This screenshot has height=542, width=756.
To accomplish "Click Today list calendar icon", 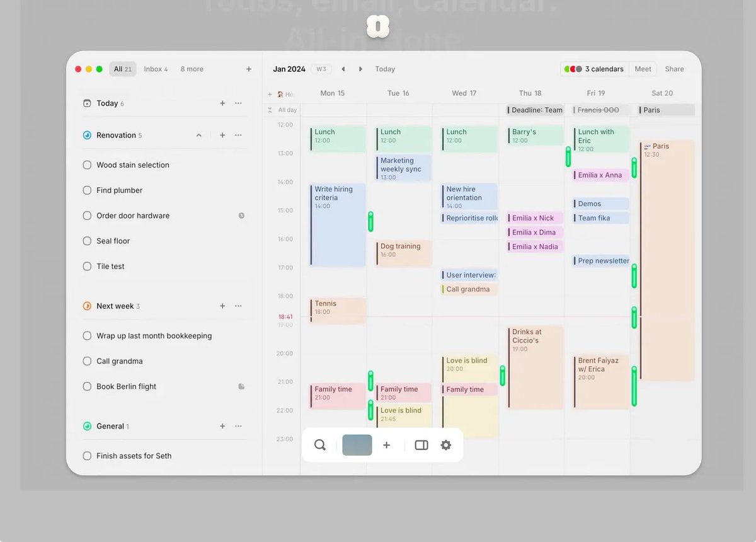I will coord(87,103).
